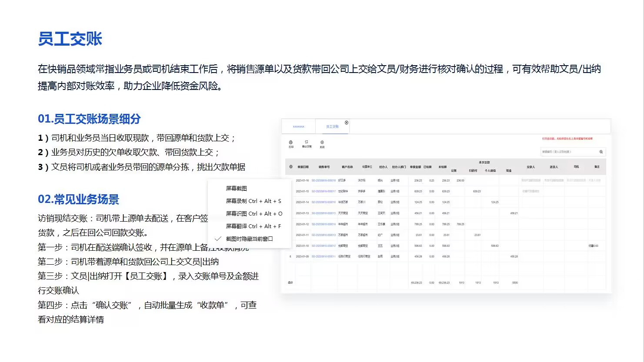Select 屏幕截图 from the context menu

(237, 189)
